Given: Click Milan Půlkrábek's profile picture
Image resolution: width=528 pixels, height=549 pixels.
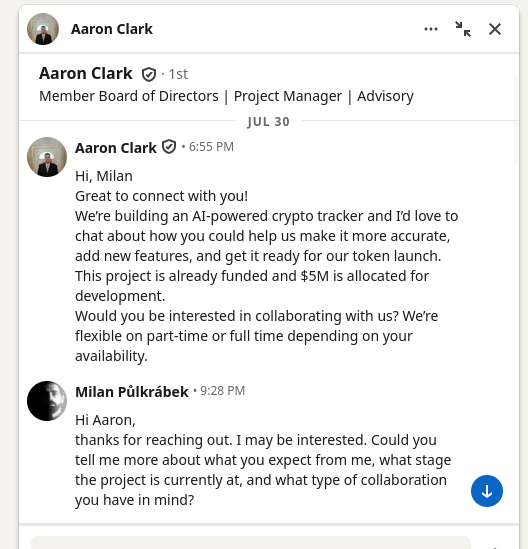Looking at the screenshot, I should point(47,401).
